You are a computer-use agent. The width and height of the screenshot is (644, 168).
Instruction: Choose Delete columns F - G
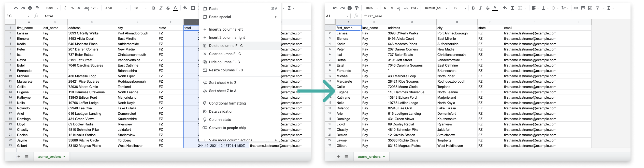(240, 46)
